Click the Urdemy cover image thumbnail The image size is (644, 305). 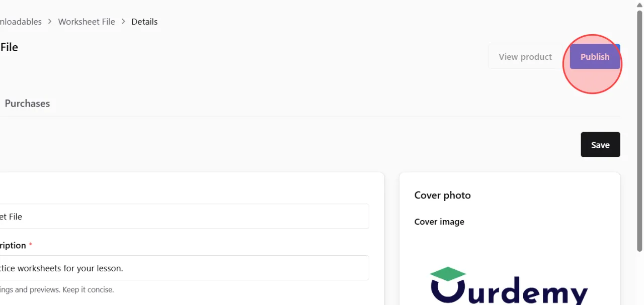pyautogui.click(x=509, y=285)
